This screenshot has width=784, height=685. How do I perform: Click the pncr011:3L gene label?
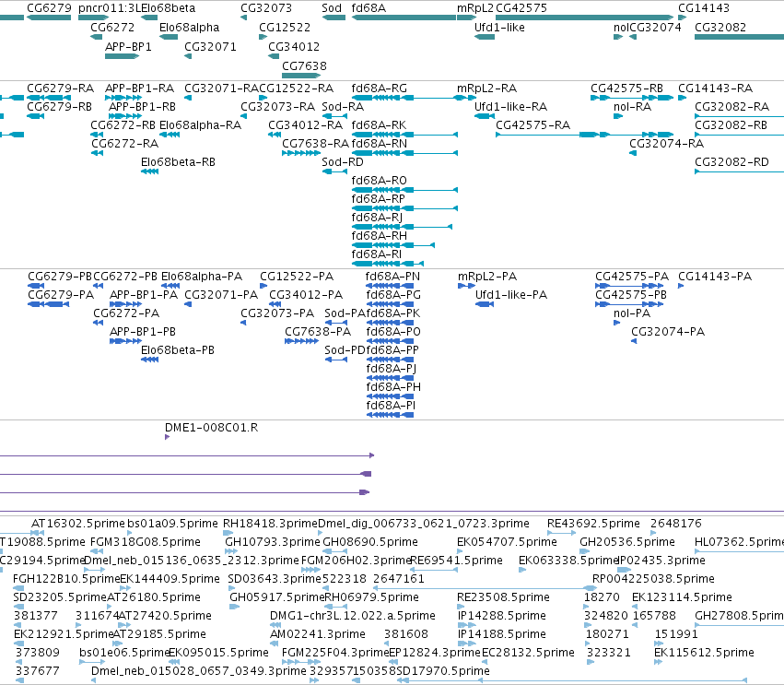pos(110,8)
